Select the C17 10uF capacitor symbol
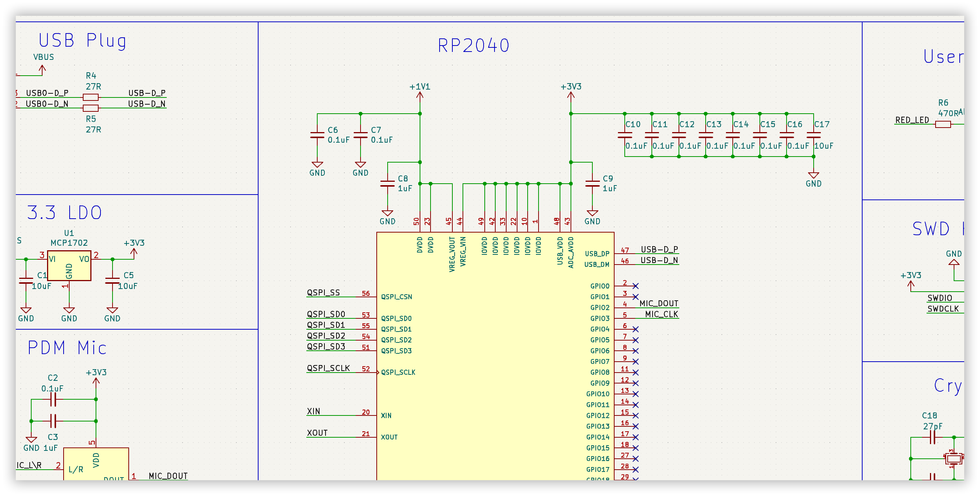This screenshot has height=496, width=980. pyautogui.click(x=814, y=135)
